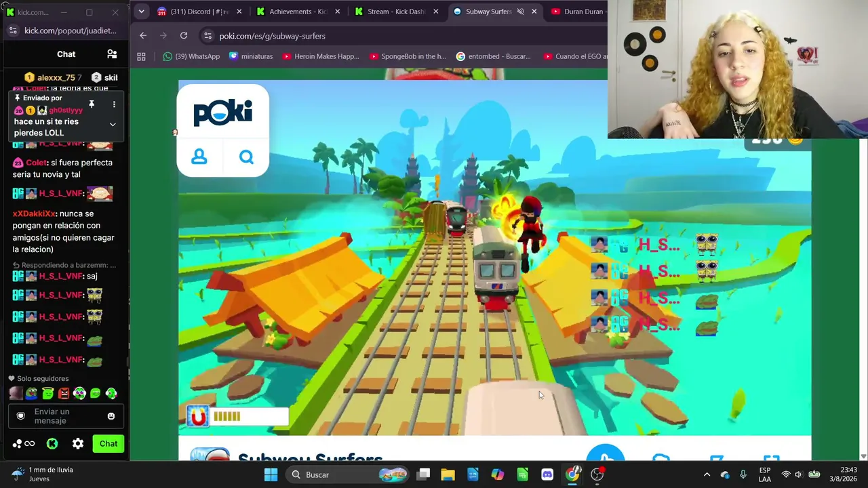The width and height of the screenshot is (868, 488).
Task: Open the Poki user profile icon
Action: (x=199, y=157)
